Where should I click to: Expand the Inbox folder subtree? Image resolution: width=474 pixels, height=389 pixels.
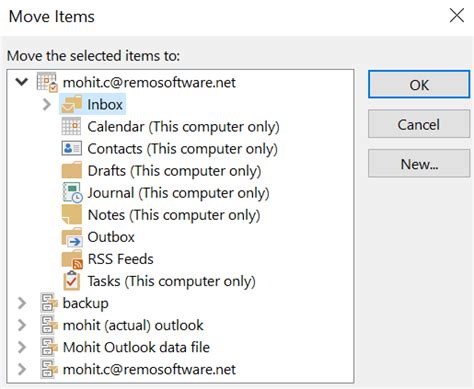[x=47, y=104]
